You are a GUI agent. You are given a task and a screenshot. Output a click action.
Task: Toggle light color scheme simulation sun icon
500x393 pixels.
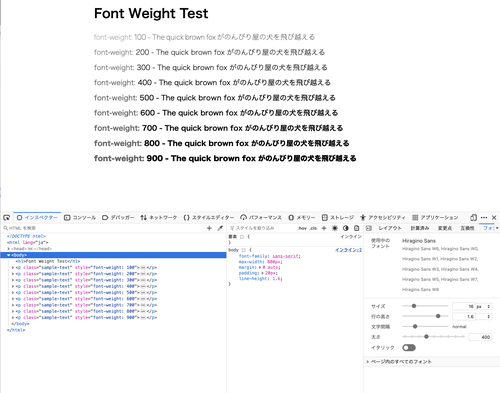(x=335, y=228)
